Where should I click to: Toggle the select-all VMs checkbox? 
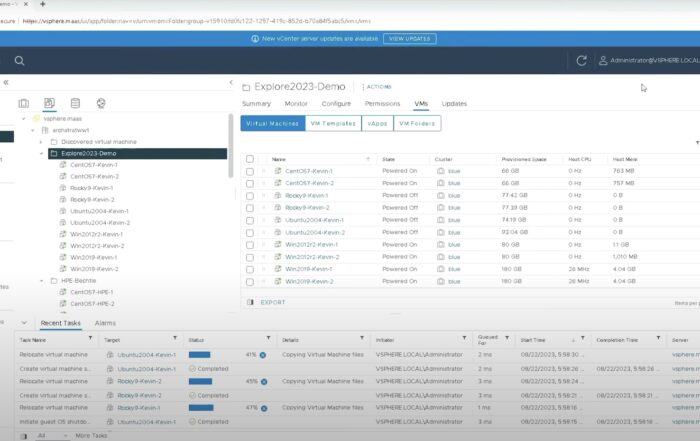(250, 159)
